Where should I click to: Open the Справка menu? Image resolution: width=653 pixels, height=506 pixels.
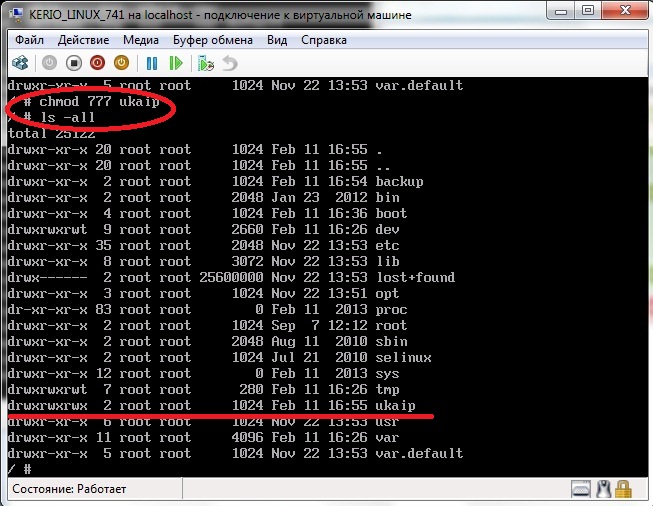click(323, 40)
